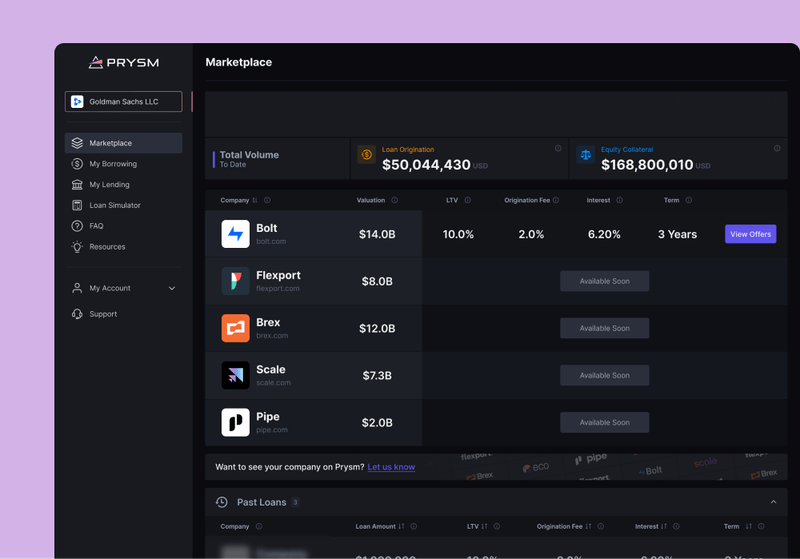Click Bolt's 10.0% LTV value
This screenshot has width=800, height=559.
458,234
